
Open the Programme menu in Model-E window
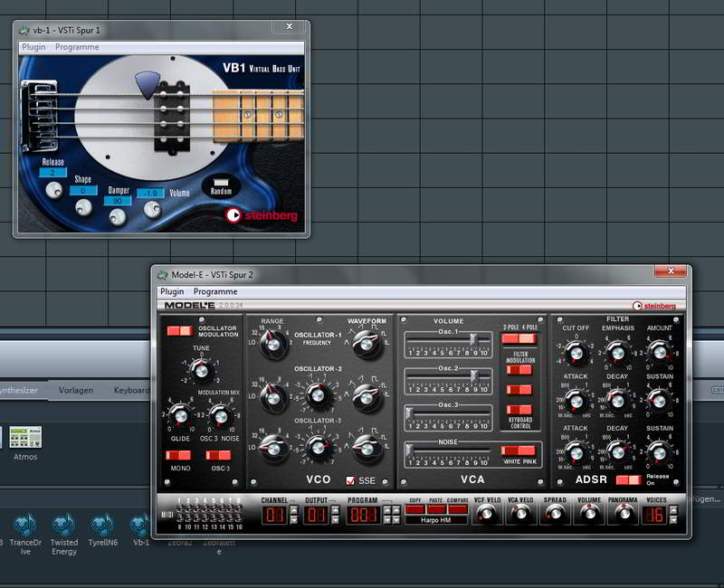[215, 291]
